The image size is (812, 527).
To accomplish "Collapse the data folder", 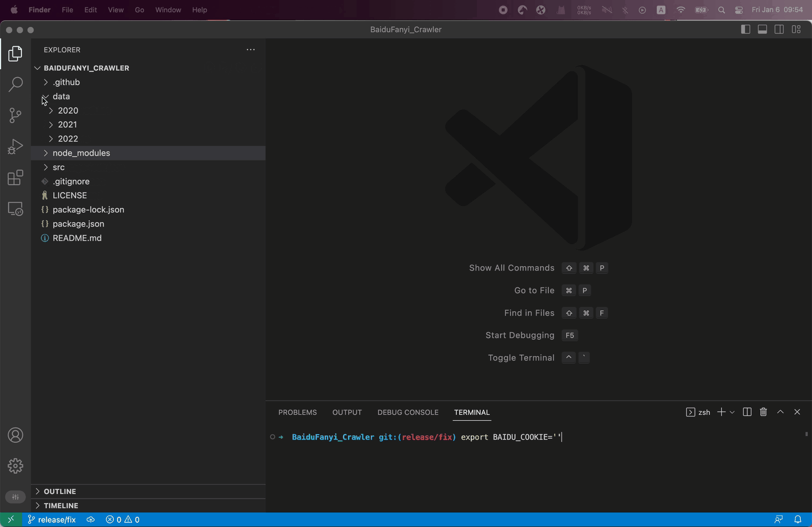I will click(x=148, y=97).
